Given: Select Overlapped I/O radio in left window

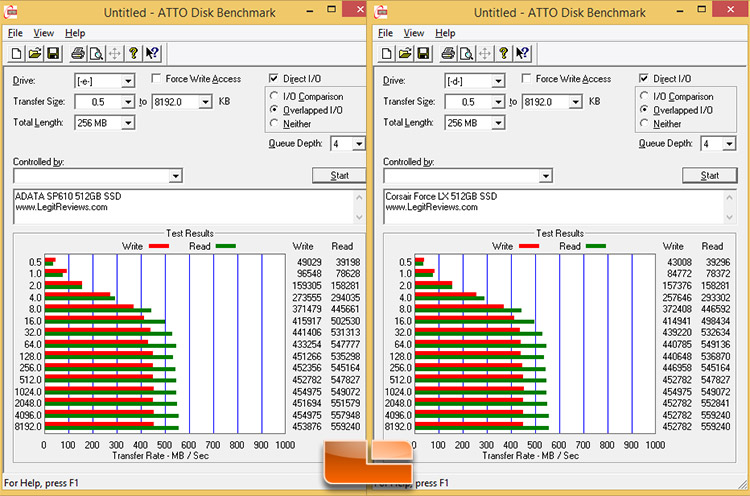Looking at the screenshot, I should pos(274,110).
